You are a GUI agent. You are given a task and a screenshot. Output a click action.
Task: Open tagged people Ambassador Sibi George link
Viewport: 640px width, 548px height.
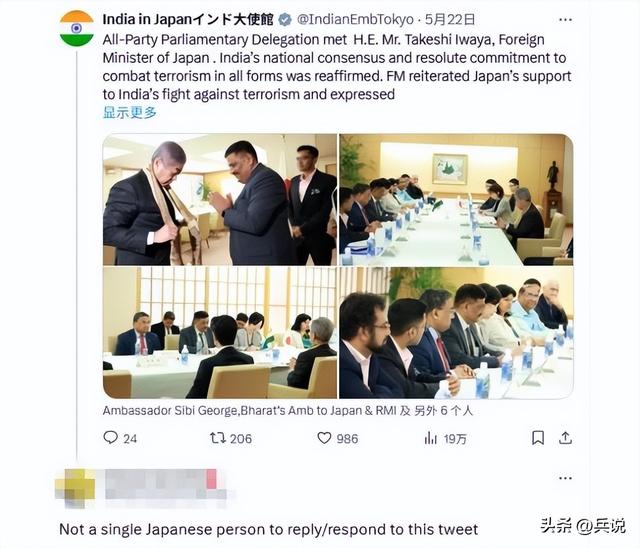[x=288, y=410]
